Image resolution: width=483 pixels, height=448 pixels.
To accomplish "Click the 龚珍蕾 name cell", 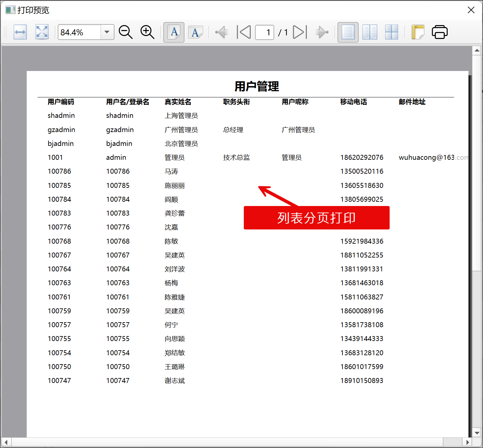I will pyautogui.click(x=175, y=213).
